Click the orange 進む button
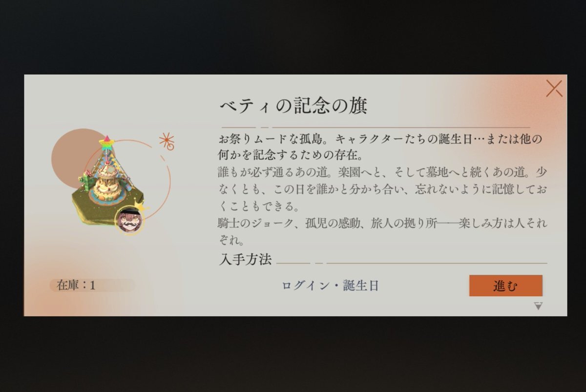Image resolution: width=586 pixels, height=392 pixels. [505, 286]
